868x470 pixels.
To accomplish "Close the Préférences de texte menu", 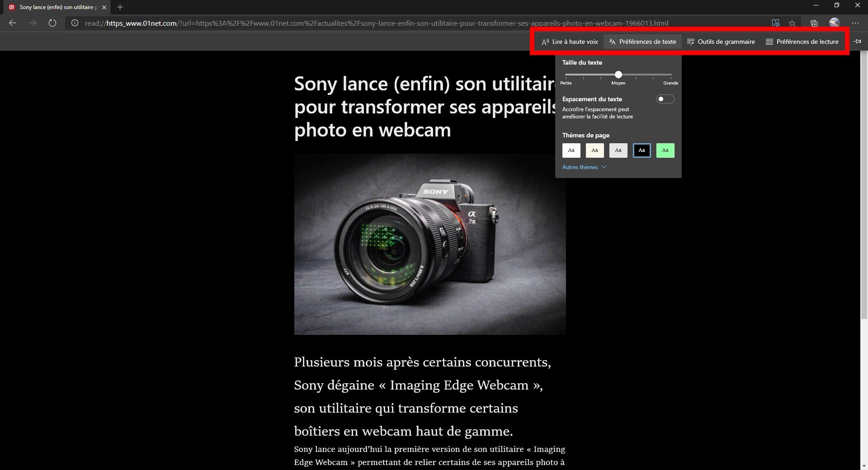I will coord(642,42).
